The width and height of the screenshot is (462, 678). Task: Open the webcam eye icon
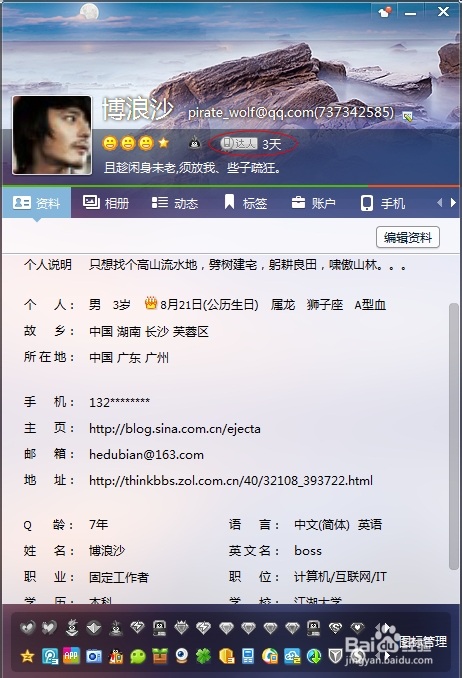(x=182, y=656)
